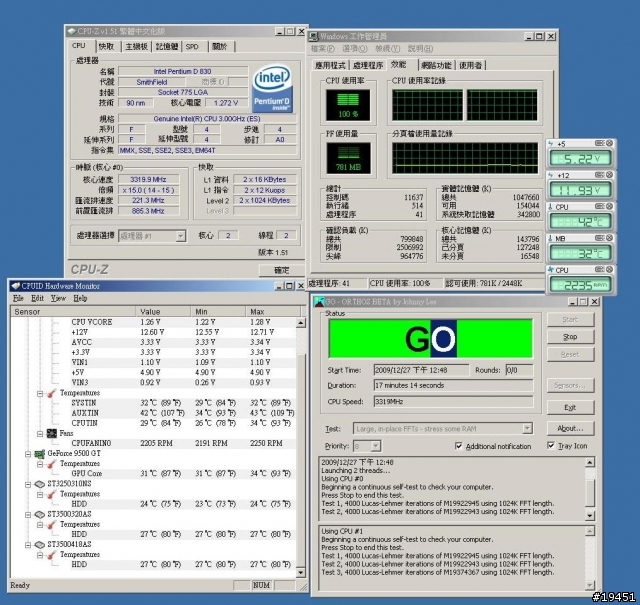
Task: Click the Rounds field in ORTHOS
Action: (519, 370)
